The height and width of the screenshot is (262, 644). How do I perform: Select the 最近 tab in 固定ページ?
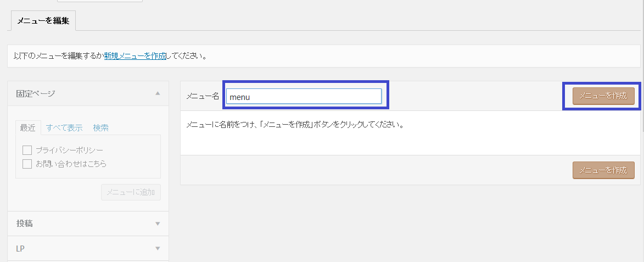(28, 127)
